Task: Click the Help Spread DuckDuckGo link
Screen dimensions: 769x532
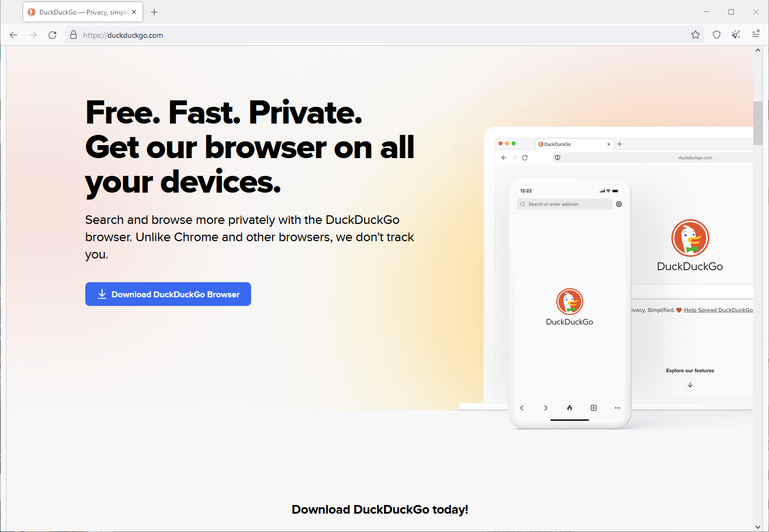Action: click(x=718, y=310)
